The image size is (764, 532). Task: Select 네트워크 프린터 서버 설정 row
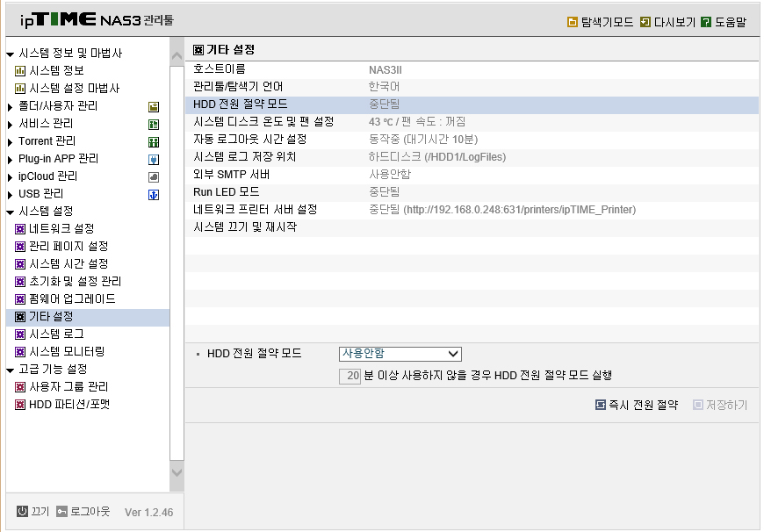coord(472,210)
